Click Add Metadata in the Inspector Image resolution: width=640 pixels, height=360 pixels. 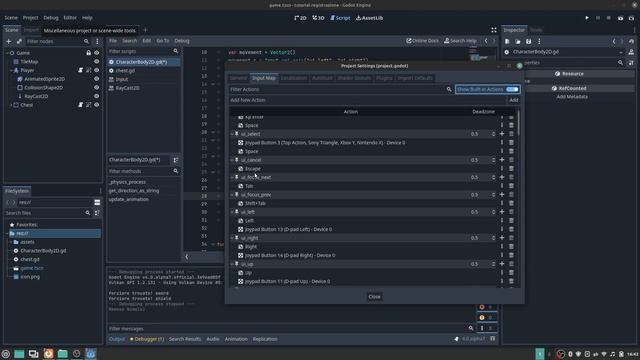coord(572,97)
